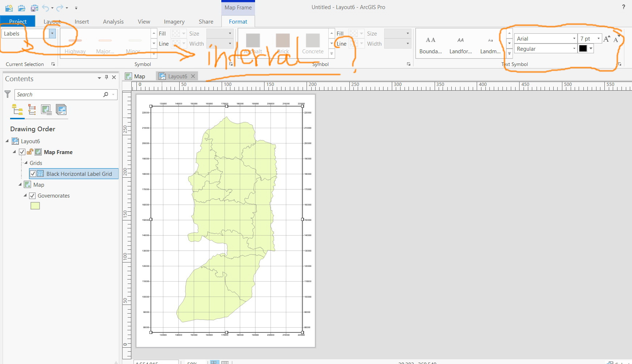Click the Save Project icon
Viewport: 632px width, 364px height.
click(x=34, y=8)
